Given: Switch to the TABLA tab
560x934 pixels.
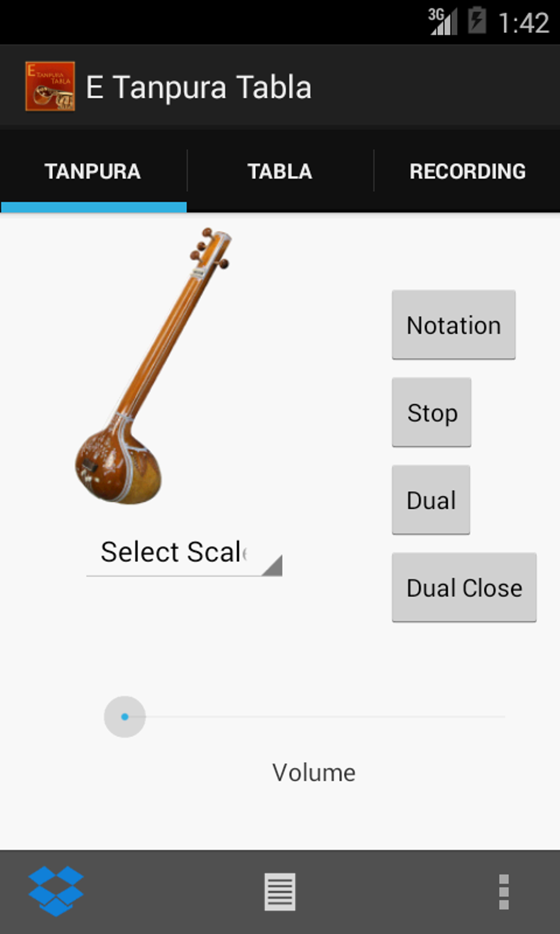Looking at the screenshot, I should (x=280, y=171).
